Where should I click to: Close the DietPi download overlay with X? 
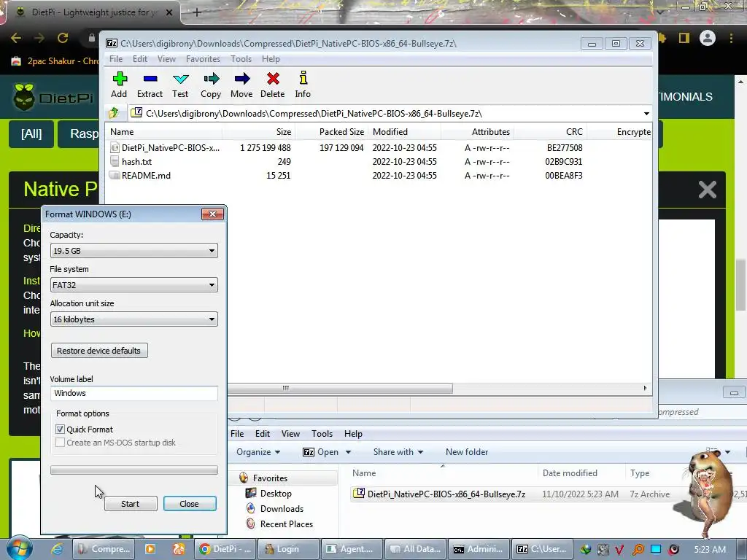(708, 190)
